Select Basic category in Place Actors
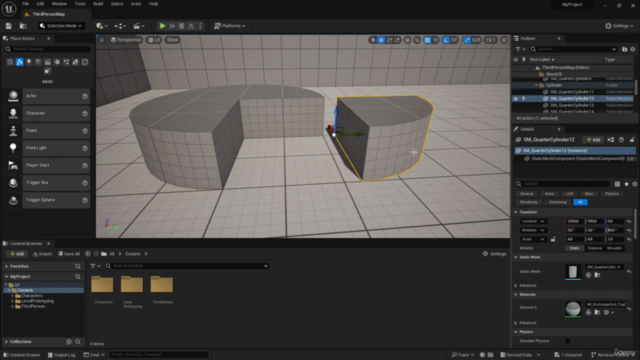 [x=20, y=62]
